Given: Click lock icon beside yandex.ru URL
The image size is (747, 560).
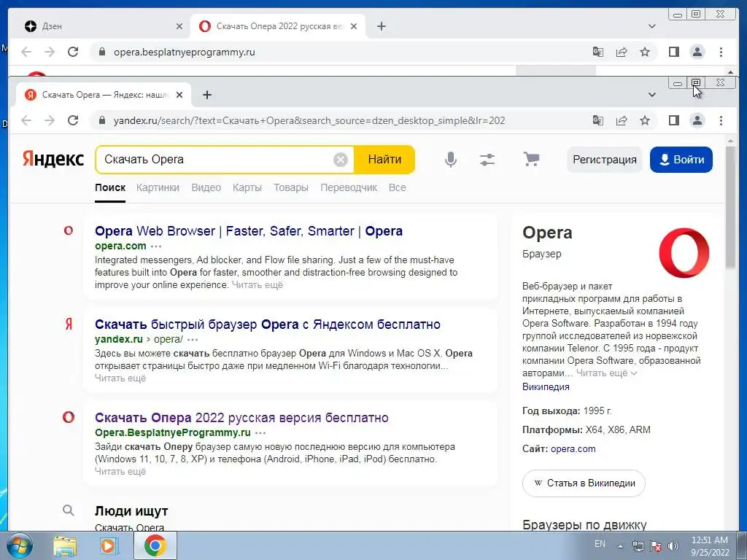Looking at the screenshot, I should pos(101,120).
